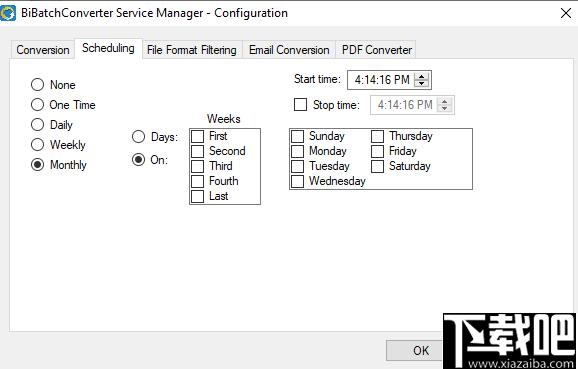Select the Days: radio option

click(138, 137)
